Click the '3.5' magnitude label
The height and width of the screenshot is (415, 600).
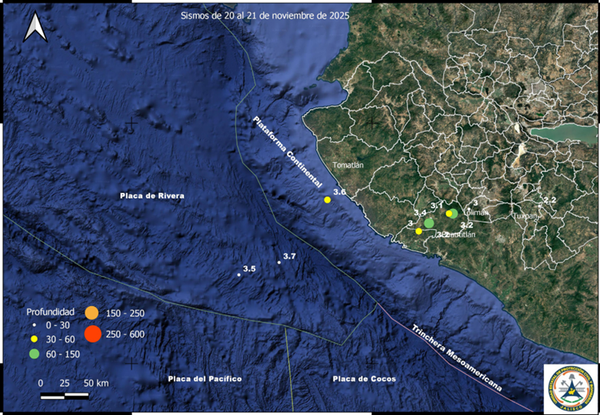(x=249, y=269)
